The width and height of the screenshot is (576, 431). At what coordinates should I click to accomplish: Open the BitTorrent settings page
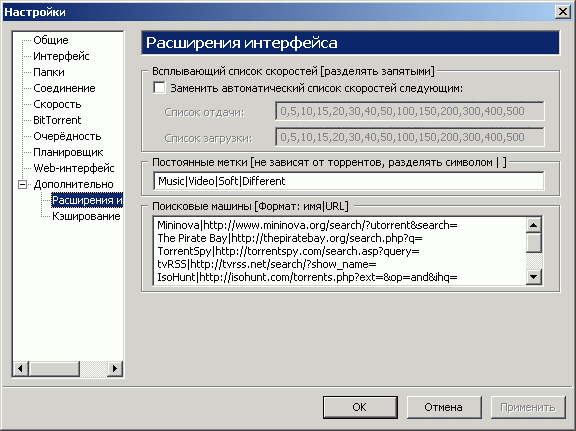57,120
